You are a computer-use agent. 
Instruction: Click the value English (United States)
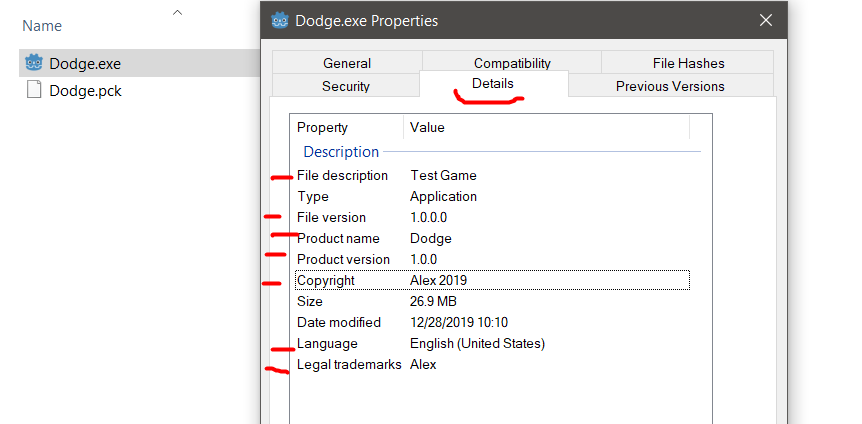(477, 344)
